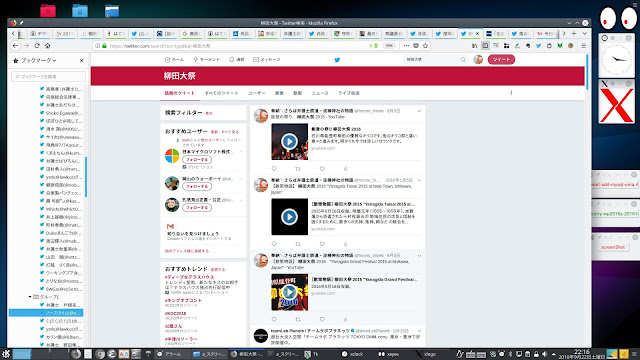640x360 pixels.
Task: Play the 能登の祭り 柳田大祭 2015 video
Action: (289, 142)
